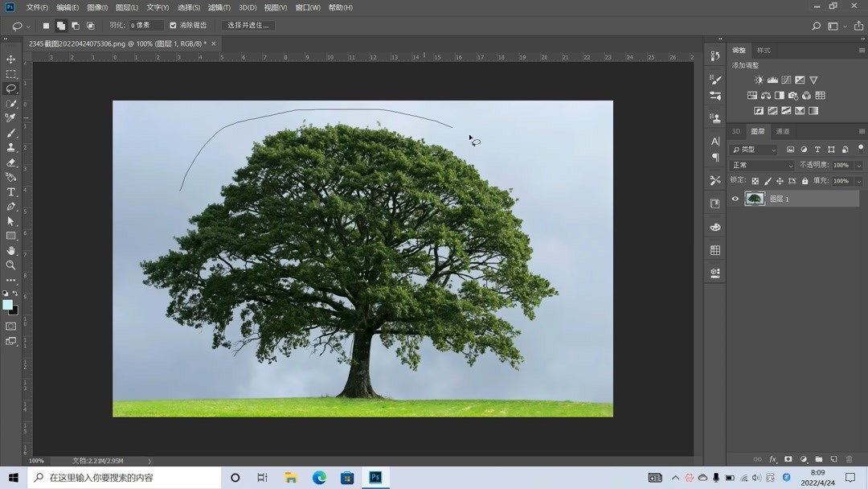This screenshot has height=489, width=868.
Task: Click the 羽化 feather input field
Action: pyautogui.click(x=145, y=26)
